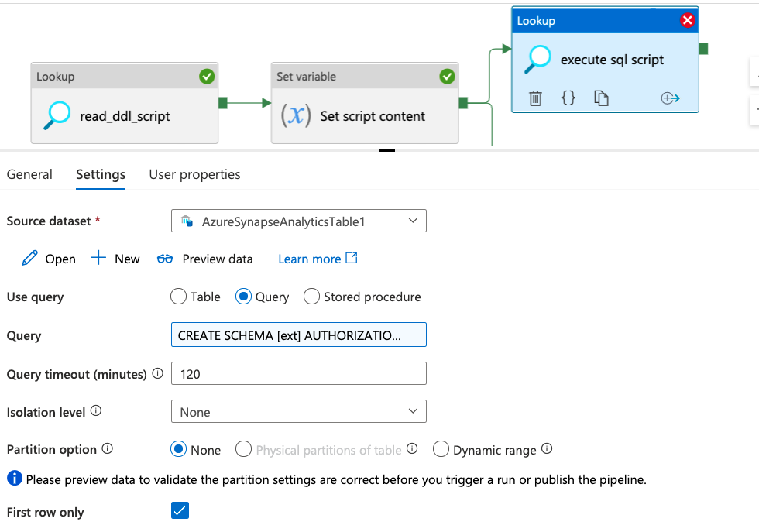Select Table radio for Use query
759x532 pixels.
(x=178, y=297)
